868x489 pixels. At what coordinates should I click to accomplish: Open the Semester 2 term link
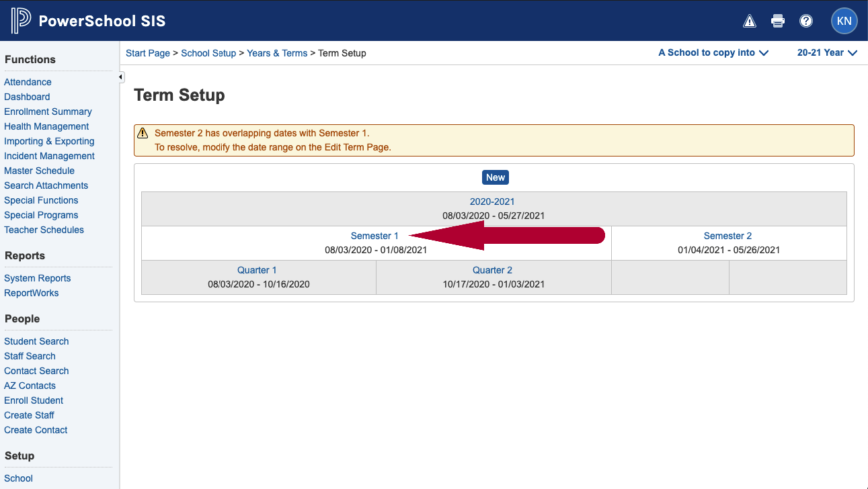[727, 236]
